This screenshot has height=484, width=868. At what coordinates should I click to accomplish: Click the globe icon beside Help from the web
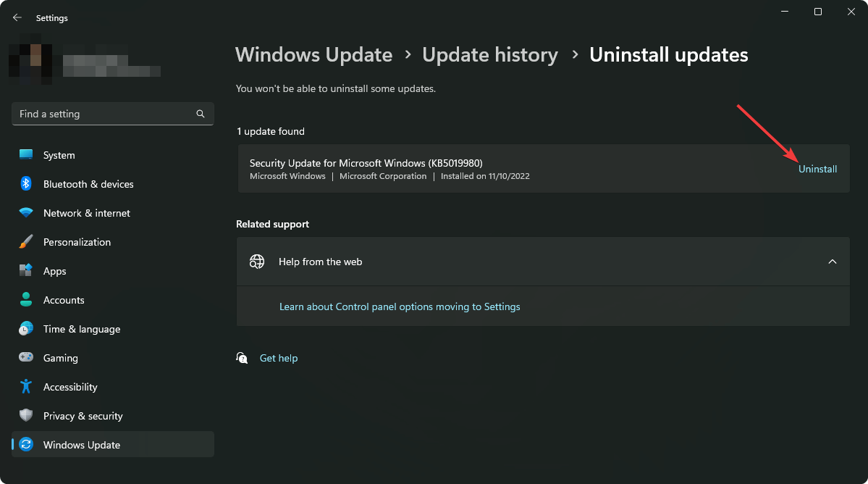coord(257,262)
